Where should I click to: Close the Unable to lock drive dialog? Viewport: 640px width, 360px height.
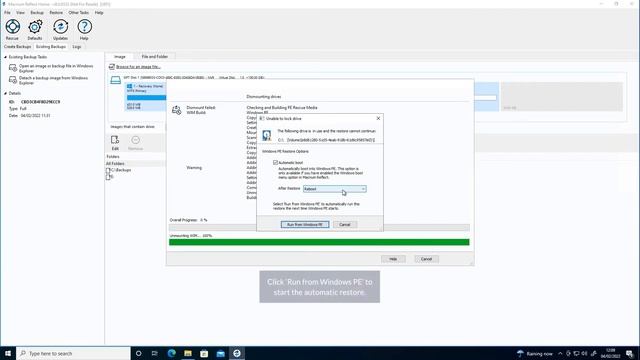pyautogui.click(x=378, y=118)
